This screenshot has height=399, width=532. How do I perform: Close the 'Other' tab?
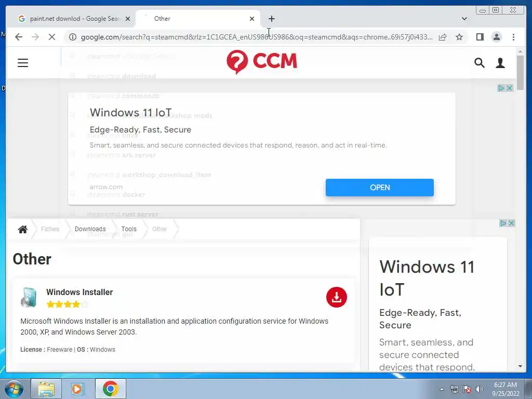coord(252,19)
